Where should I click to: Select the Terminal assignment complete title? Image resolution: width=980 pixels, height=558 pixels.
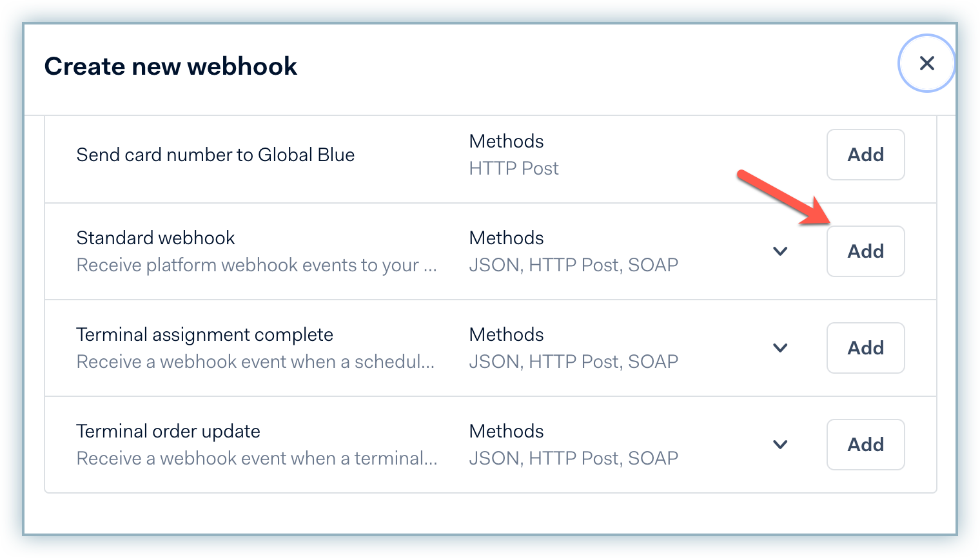(x=204, y=334)
